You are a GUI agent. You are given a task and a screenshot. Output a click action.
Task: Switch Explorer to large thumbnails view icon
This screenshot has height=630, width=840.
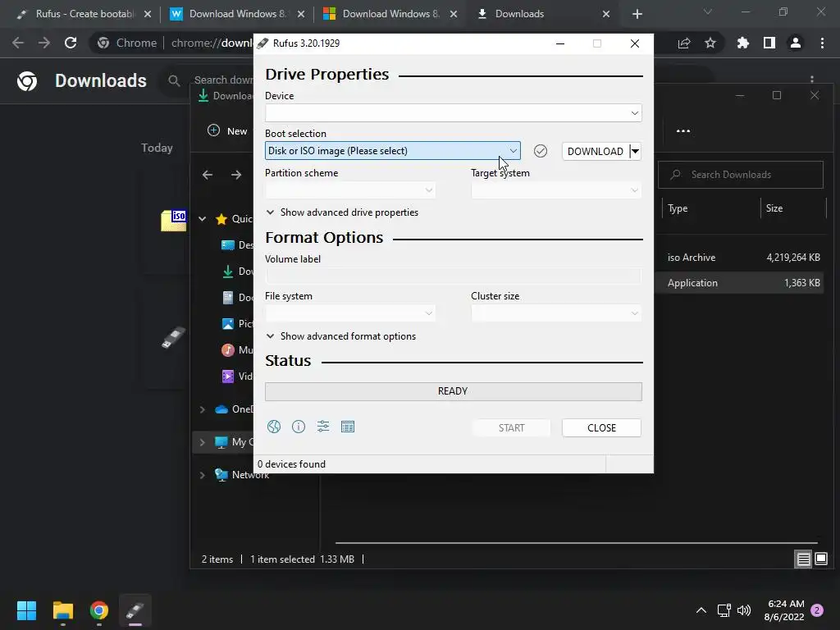[x=821, y=559]
